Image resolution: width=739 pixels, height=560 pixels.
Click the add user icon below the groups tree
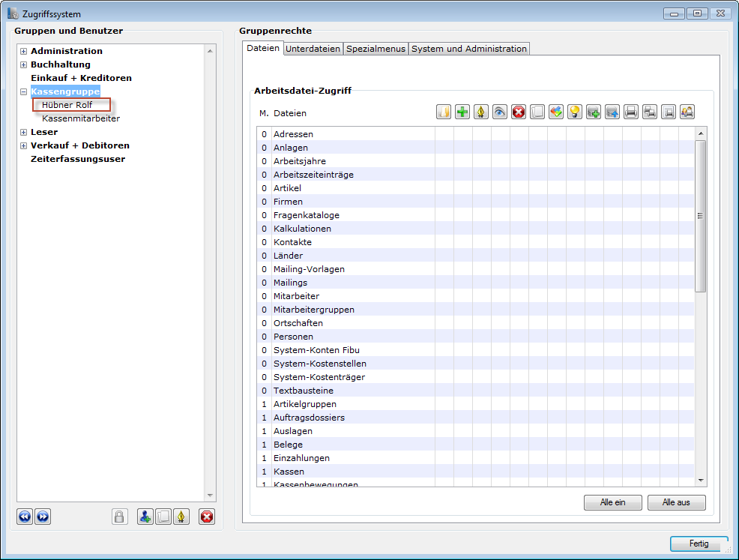tap(145, 517)
